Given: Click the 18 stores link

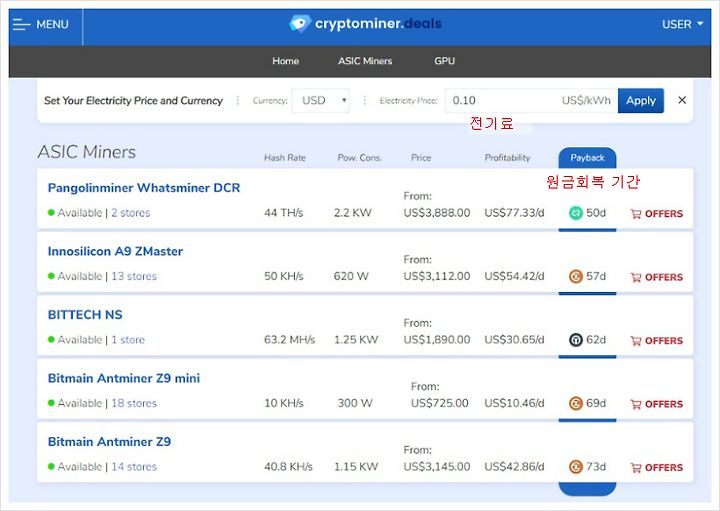Looking at the screenshot, I should click(134, 403).
